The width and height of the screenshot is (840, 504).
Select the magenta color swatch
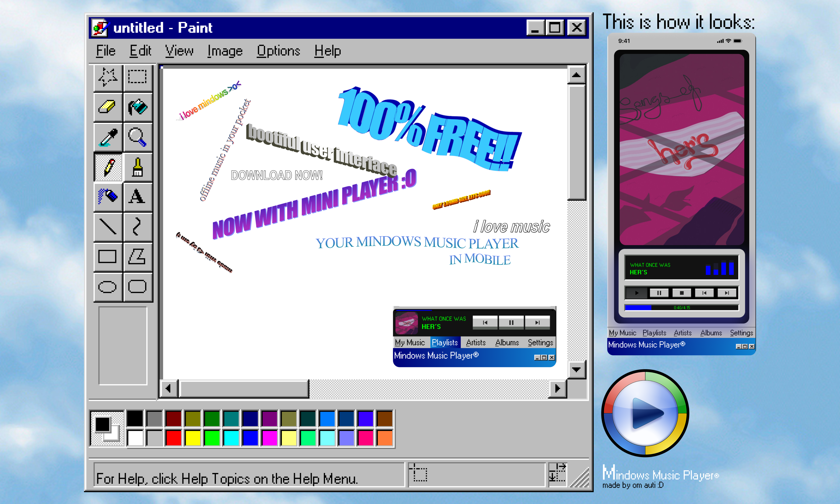point(269,438)
